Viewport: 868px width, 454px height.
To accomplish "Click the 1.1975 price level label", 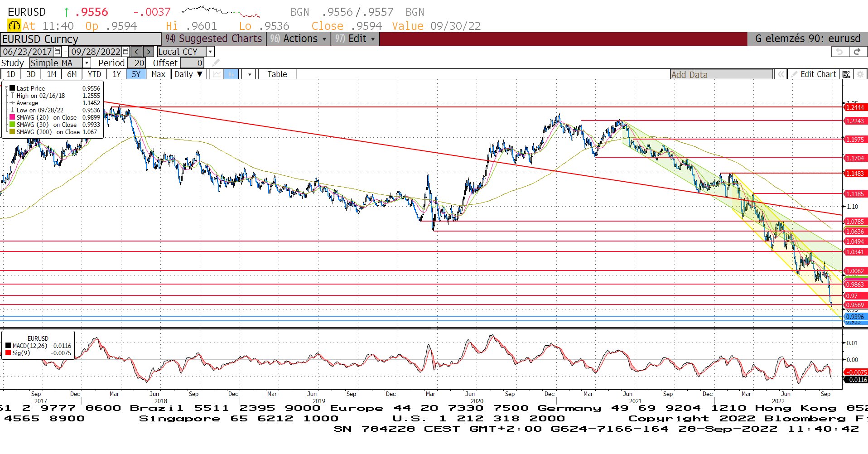I will tap(855, 140).
